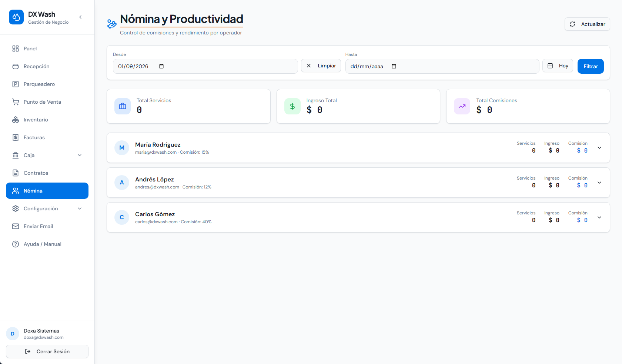
Task: Expand the Caja submenu chevron
Action: click(80, 155)
